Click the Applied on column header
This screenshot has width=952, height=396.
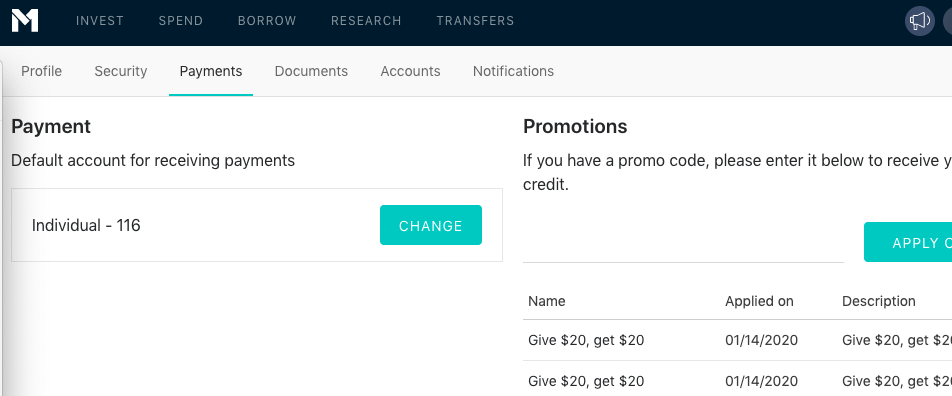(759, 301)
